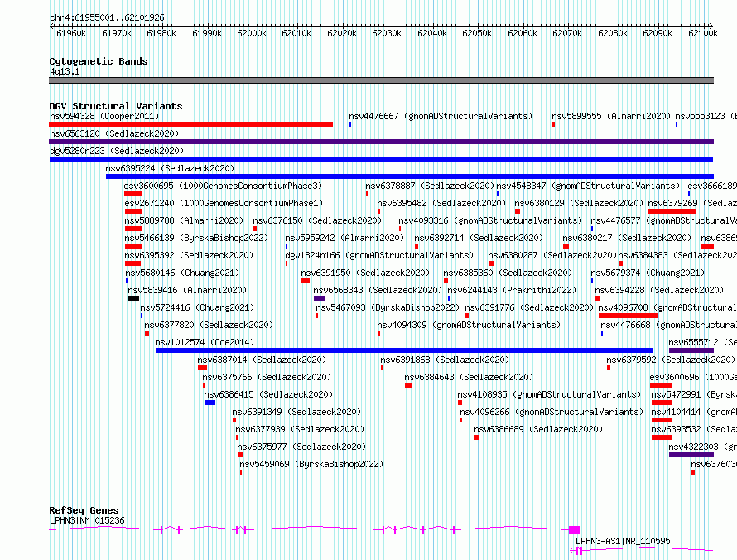Click the nsv6380129 (Sedlazeck2020) label
Image resolution: width=737 pixels, height=560 pixels.
pos(579,203)
